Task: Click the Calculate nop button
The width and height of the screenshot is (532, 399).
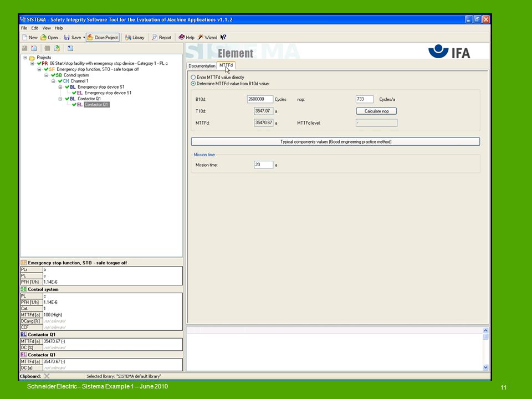Action: tap(376, 111)
